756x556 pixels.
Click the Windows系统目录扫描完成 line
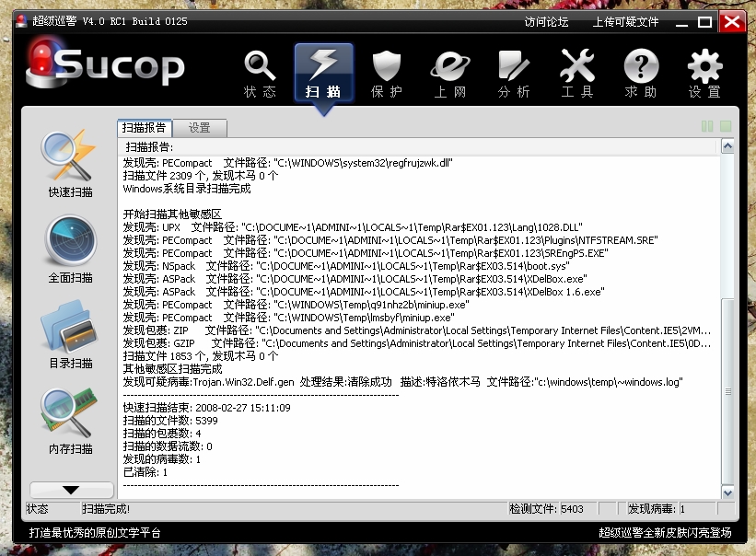[187, 189]
